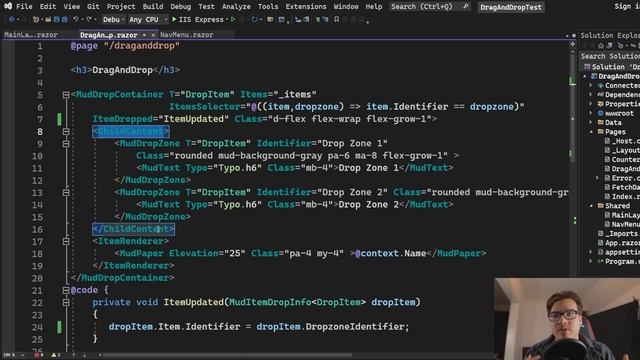Open the Help menu
The image size is (640, 360).
point(373,7)
